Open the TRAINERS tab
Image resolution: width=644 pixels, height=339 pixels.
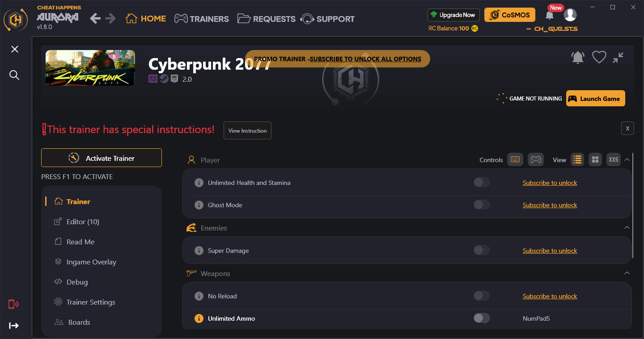pos(201,19)
